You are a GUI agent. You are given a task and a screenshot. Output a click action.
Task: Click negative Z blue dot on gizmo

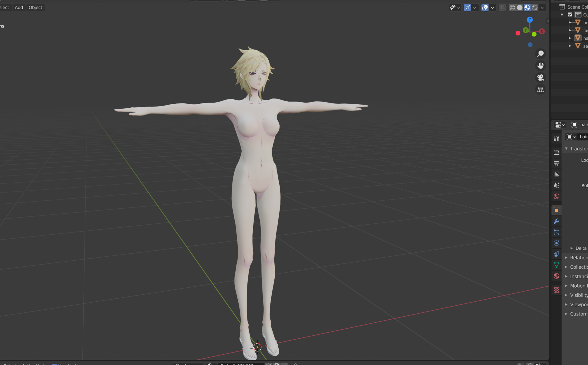click(x=530, y=45)
